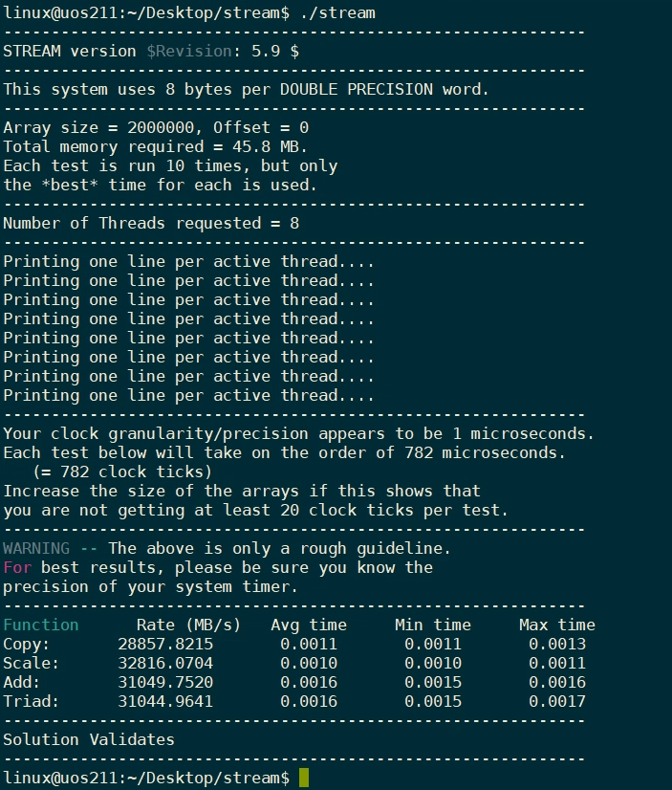Click the Total memory required line
Screen dimensions: 672x790
[x=155, y=146]
